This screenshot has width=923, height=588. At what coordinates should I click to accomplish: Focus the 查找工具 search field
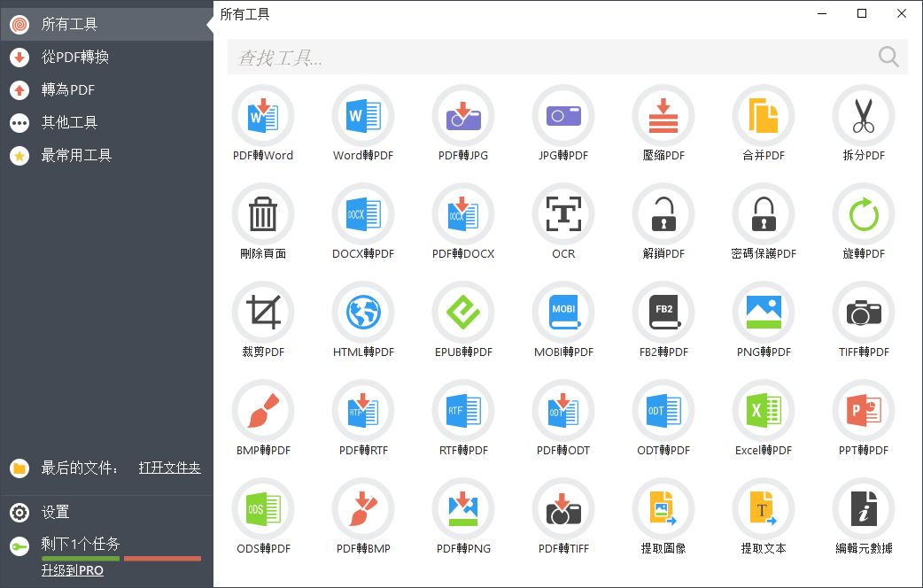568,57
